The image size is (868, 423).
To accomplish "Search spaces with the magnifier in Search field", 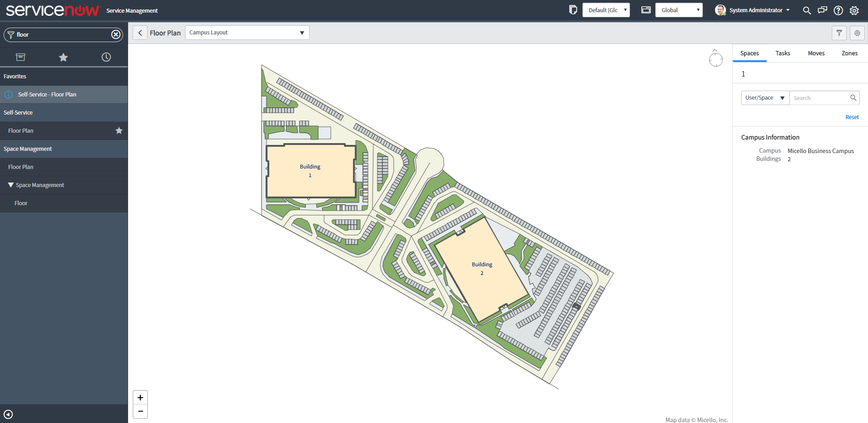I will pos(854,97).
